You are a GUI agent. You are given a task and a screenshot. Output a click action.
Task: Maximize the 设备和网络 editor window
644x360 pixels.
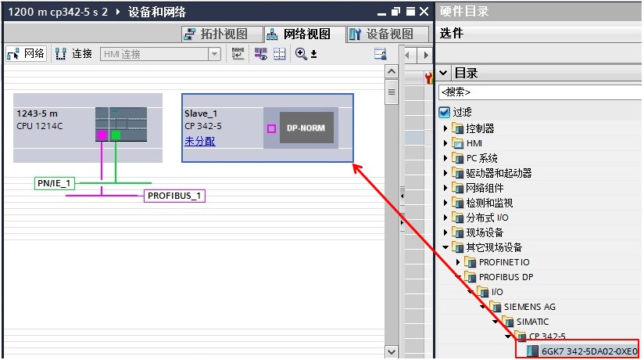point(410,12)
